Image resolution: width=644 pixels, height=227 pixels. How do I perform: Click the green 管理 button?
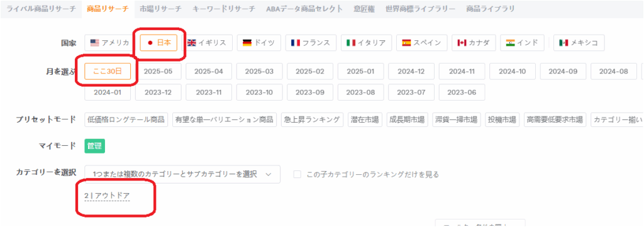95,146
